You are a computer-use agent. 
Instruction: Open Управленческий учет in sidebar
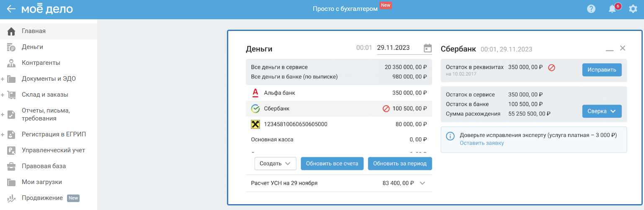(49, 150)
